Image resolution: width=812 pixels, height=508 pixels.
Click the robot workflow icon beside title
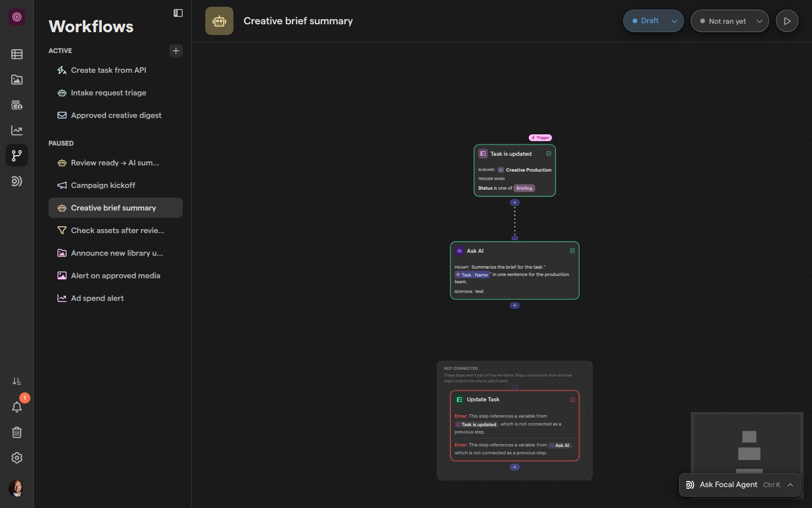tap(219, 21)
